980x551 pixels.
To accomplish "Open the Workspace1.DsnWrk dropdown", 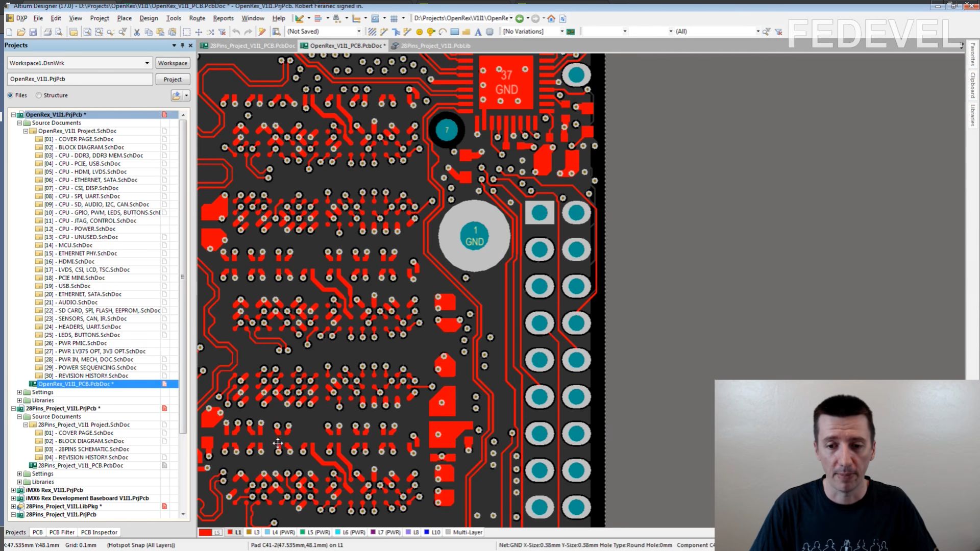I will (x=147, y=63).
